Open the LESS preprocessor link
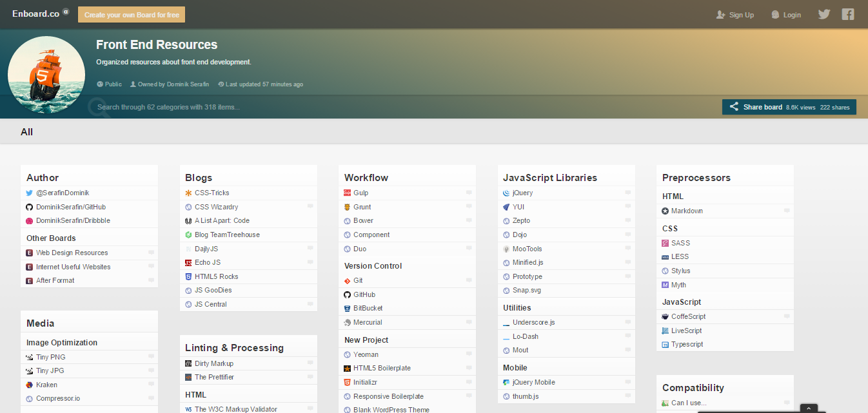The height and width of the screenshot is (413, 868). point(680,256)
